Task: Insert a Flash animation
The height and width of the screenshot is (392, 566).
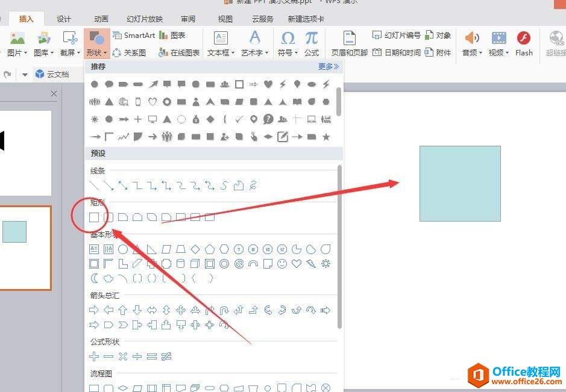Action: tap(524, 43)
